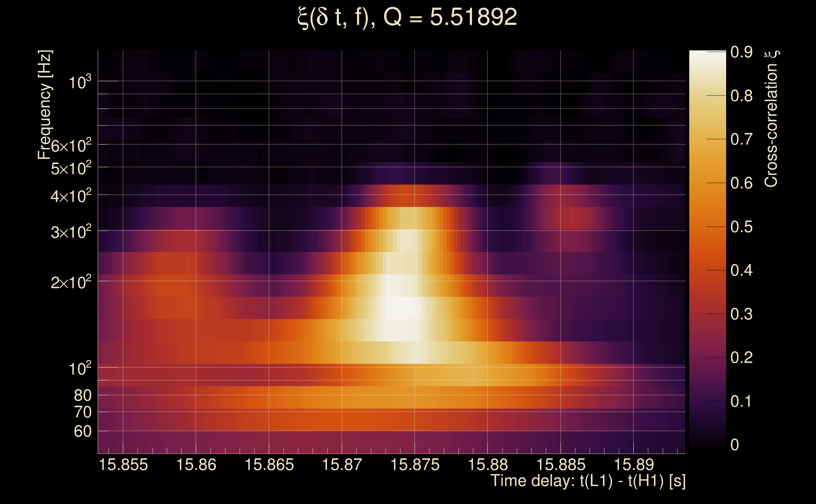Click the 15.875 tick label on the x-axis
This screenshot has width=816, height=504.
tap(415, 465)
